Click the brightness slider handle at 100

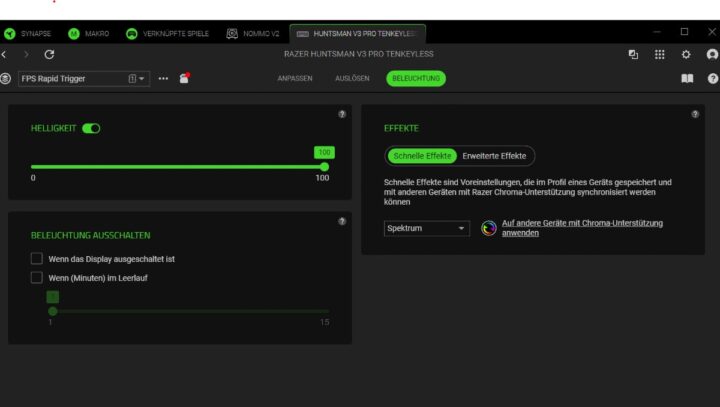(x=324, y=166)
